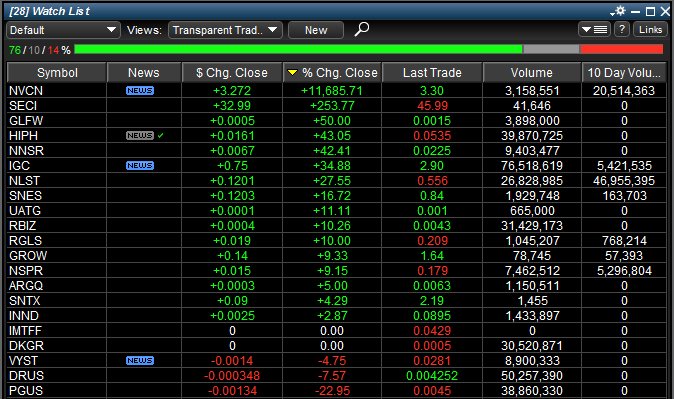This screenshot has height=399, width=674.
Task: Click the help question mark button
Action: pyautogui.click(x=622, y=29)
